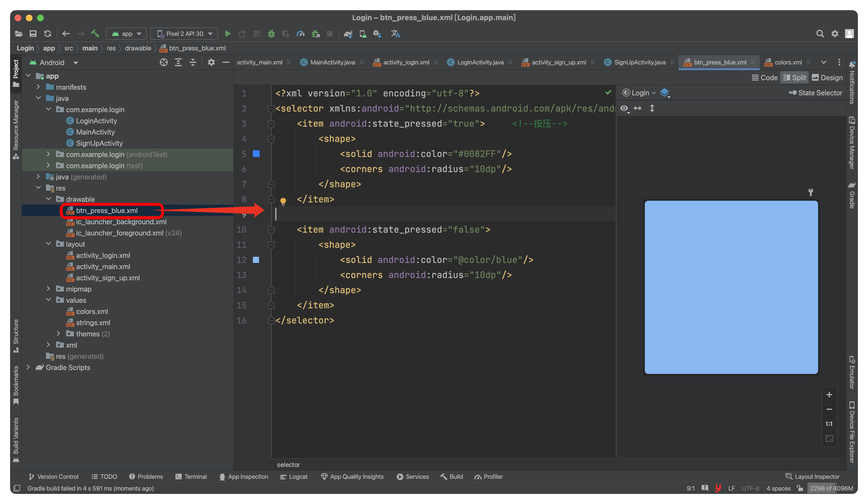Open IDE settings gear icon top right
This screenshot has width=868, height=504.
pyautogui.click(x=835, y=34)
